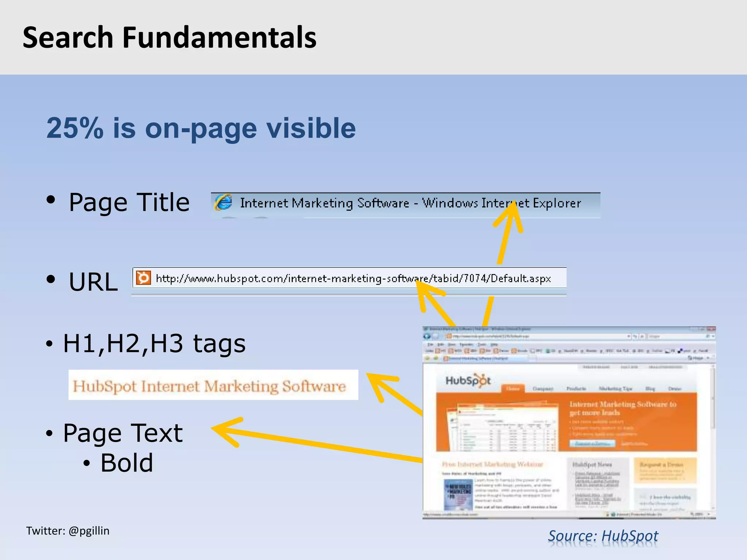Click the blue book cover thumbnail

pos(458,494)
